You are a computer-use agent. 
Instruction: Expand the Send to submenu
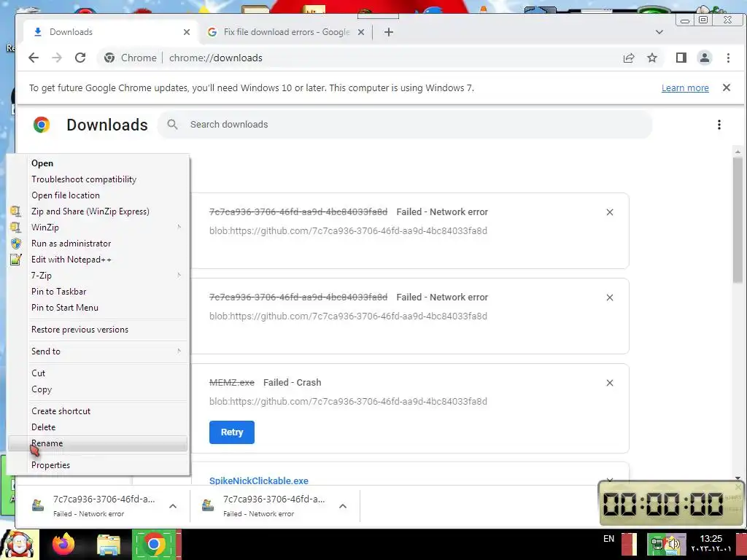coord(98,351)
